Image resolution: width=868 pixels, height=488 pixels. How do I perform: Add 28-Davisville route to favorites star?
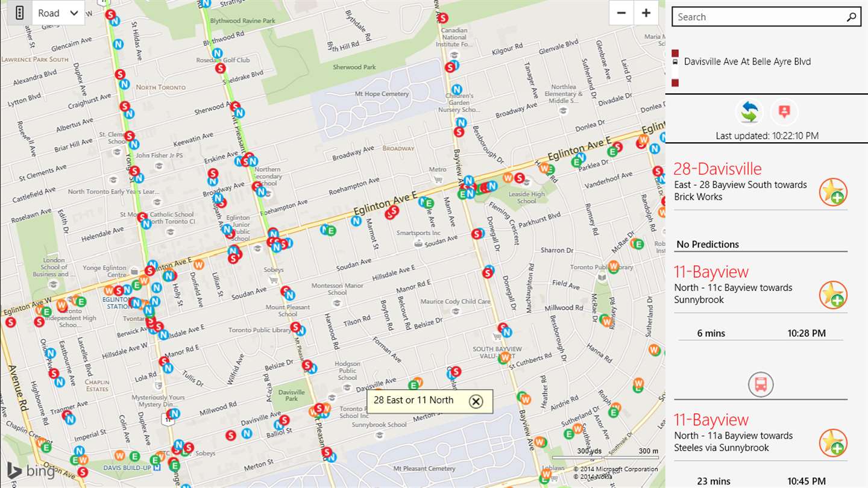[x=834, y=192]
